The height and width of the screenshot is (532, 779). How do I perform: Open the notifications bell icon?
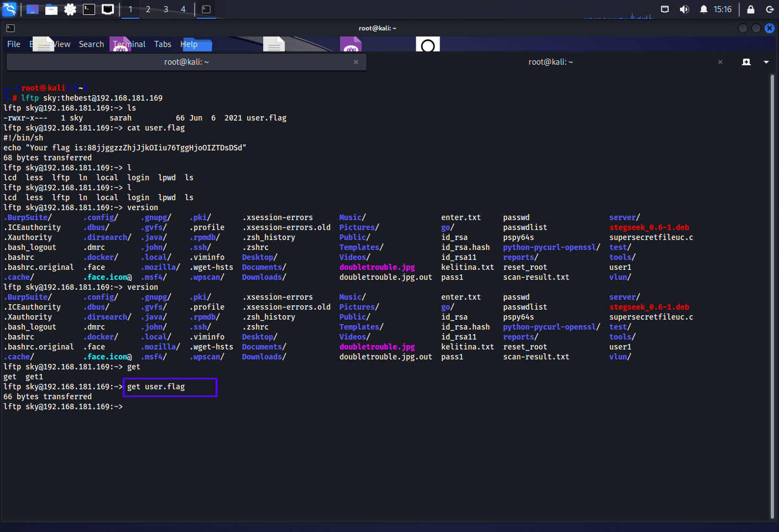[703, 9]
